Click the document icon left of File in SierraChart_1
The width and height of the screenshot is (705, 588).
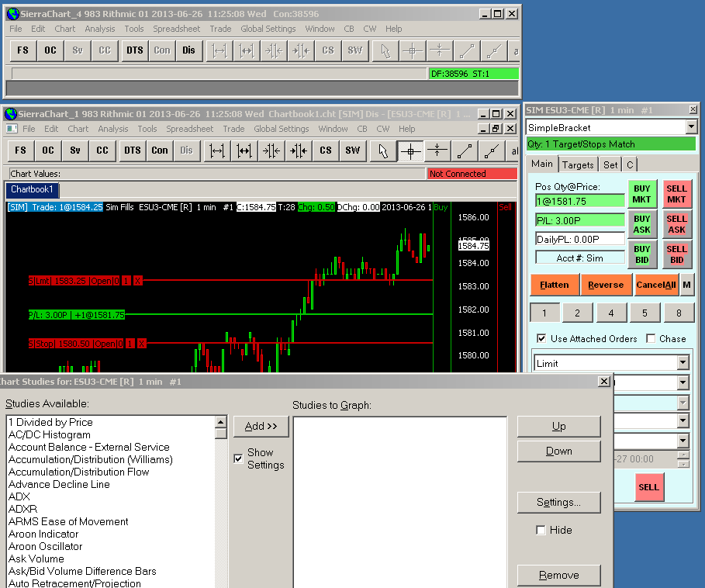(x=12, y=129)
